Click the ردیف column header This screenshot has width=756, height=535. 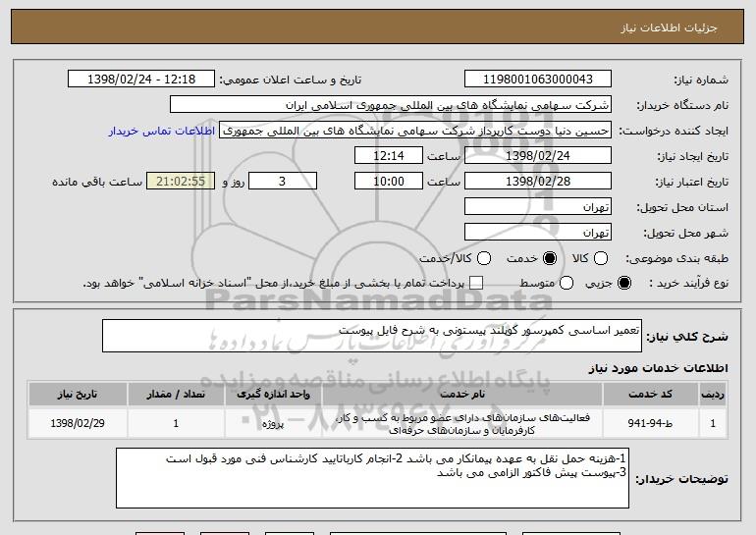[713, 395]
